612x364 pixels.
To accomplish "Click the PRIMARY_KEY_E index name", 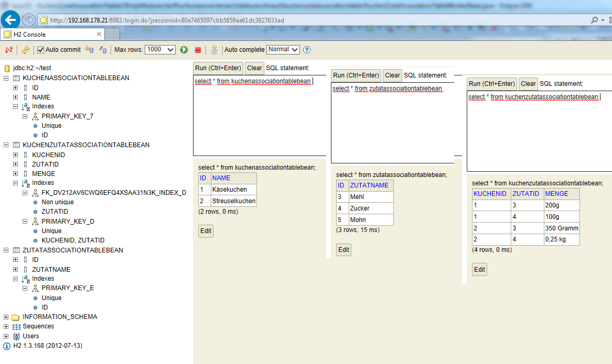I will [68, 288].
